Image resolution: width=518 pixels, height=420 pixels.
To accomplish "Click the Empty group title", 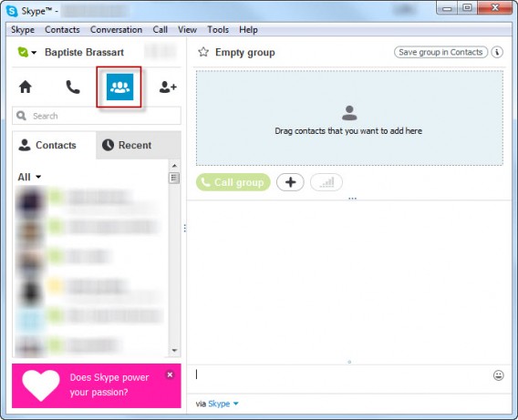I will point(244,52).
